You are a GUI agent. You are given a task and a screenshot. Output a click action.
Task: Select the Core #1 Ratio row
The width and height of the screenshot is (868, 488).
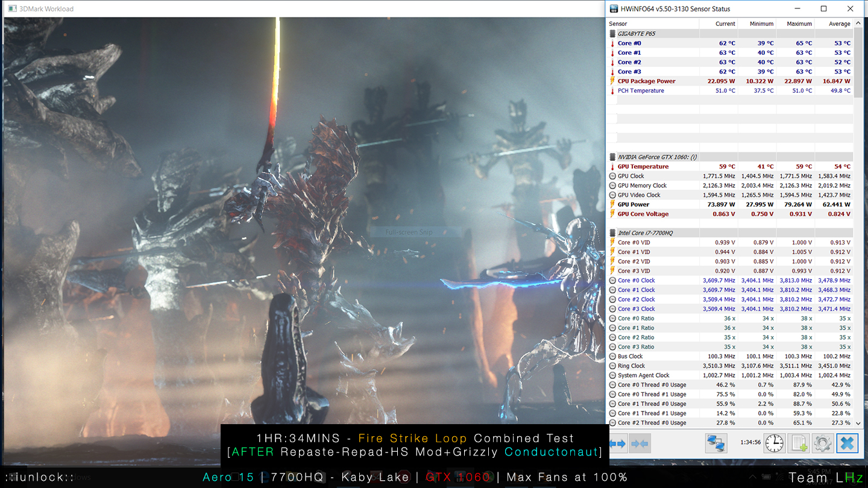tap(730, 328)
